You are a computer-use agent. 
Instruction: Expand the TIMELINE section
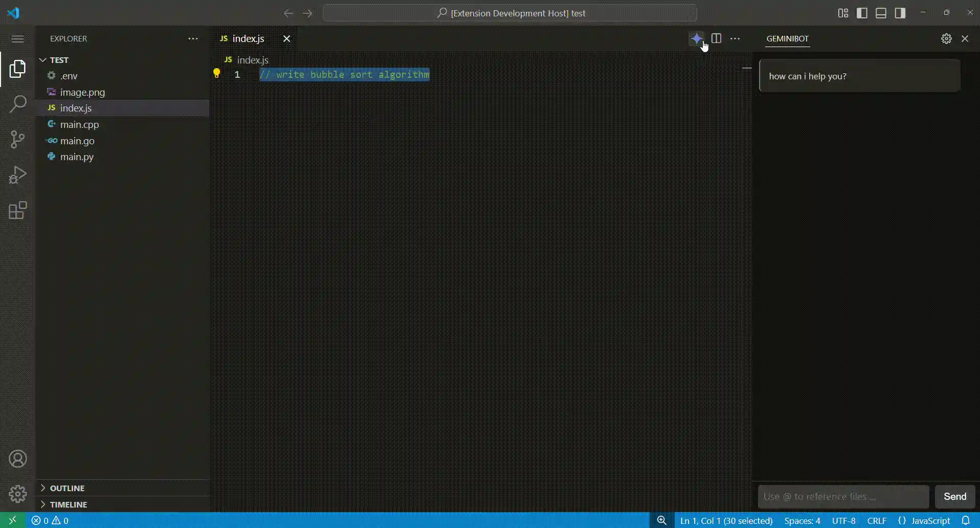(x=123, y=504)
